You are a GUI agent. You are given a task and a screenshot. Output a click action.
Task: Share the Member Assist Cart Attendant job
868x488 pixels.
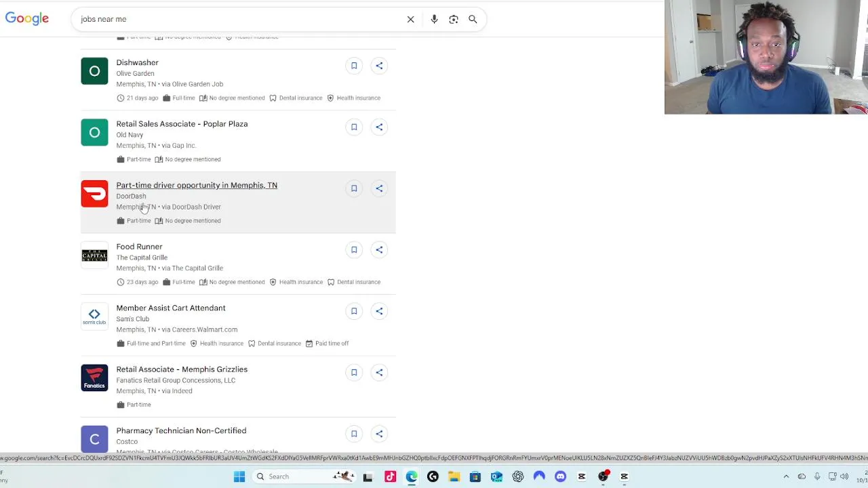379,311
